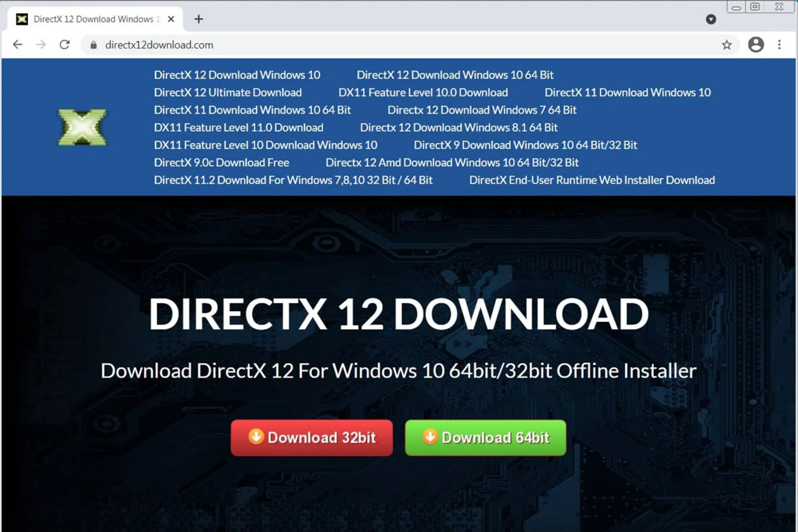This screenshot has height=532, width=798.
Task: Click the green DirectX X logo
Action: pos(82,127)
